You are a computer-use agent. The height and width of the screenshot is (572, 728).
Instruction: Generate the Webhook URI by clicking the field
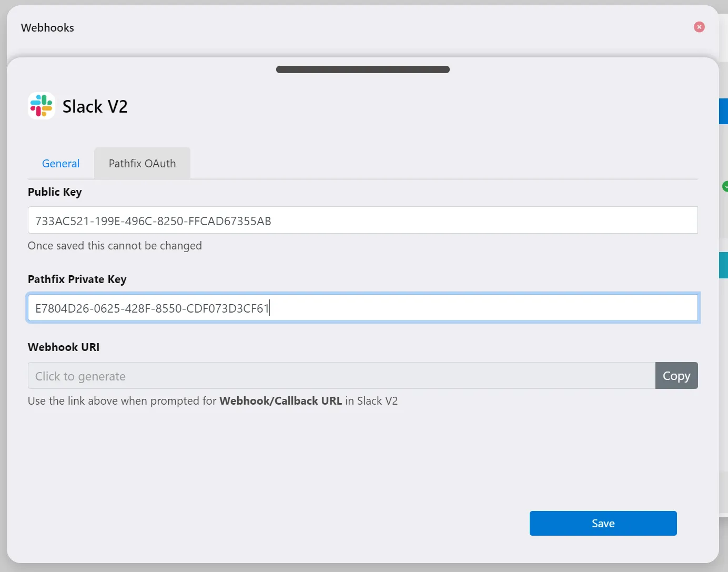341,376
